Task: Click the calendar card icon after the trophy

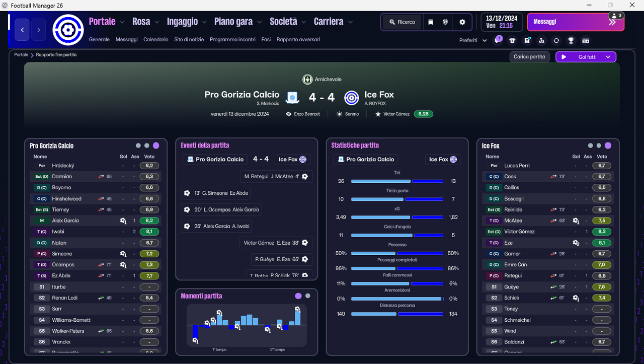Action: pyautogui.click(x=586, y=41)
